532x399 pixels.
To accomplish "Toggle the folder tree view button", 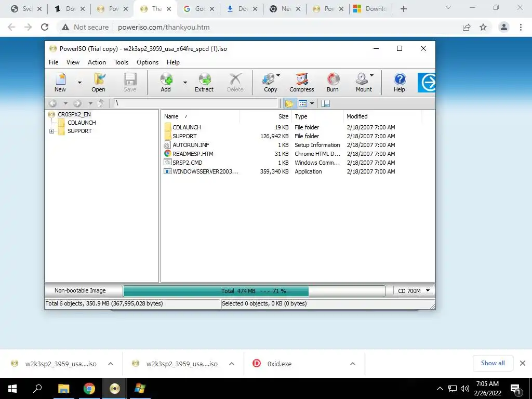I will [x=289, y=103].
